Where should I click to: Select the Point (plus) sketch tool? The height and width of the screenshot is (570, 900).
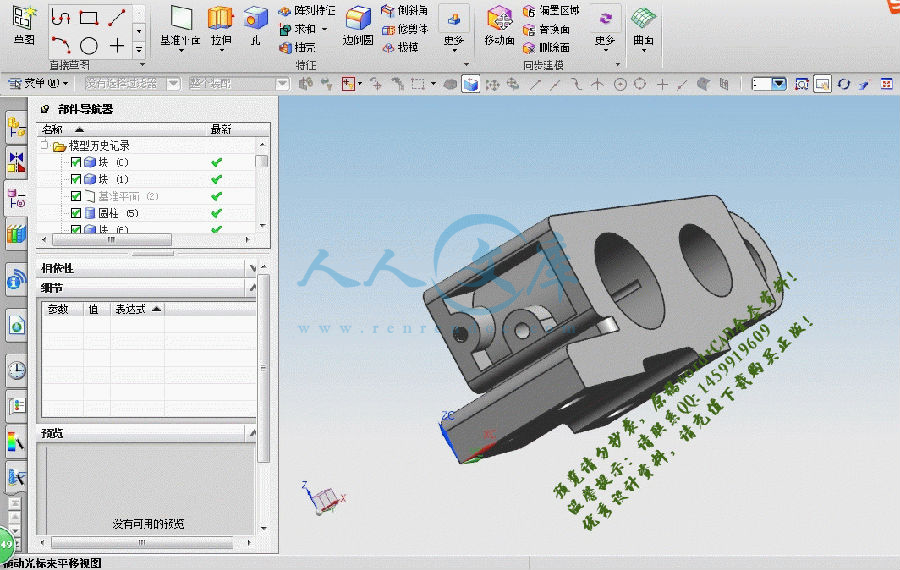[x=117, y=45]
